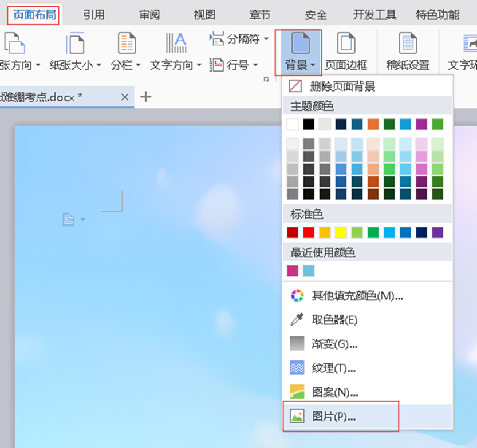Image resolution: width=477 pixels, height=448 pixels.
Task: Click the 纸张大小 paper size icon
Action: tap(74, 43)
